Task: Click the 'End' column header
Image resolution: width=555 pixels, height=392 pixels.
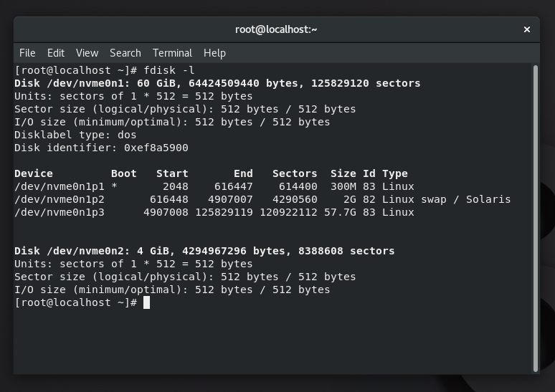Action: pos(243,173)
